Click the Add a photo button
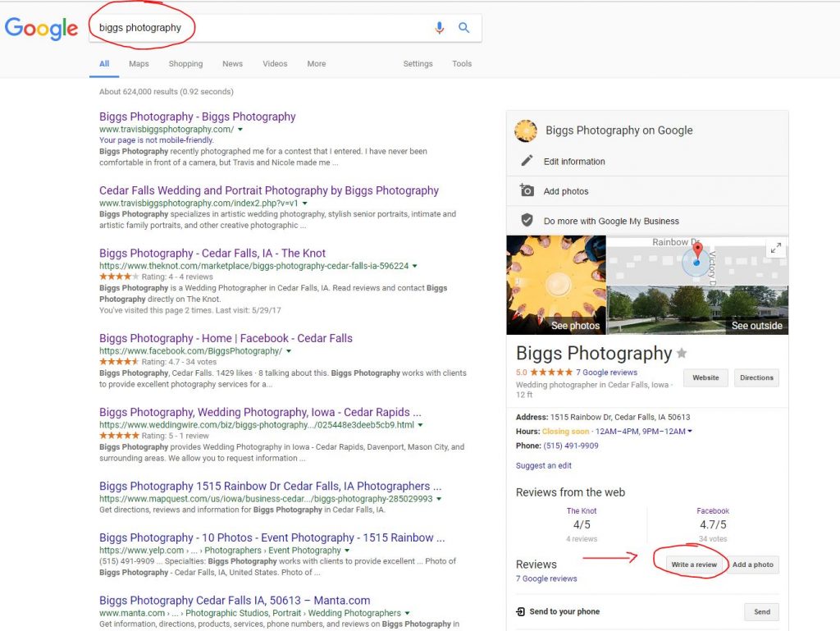This screenshot has width=840, height=631. coord(753,565)
